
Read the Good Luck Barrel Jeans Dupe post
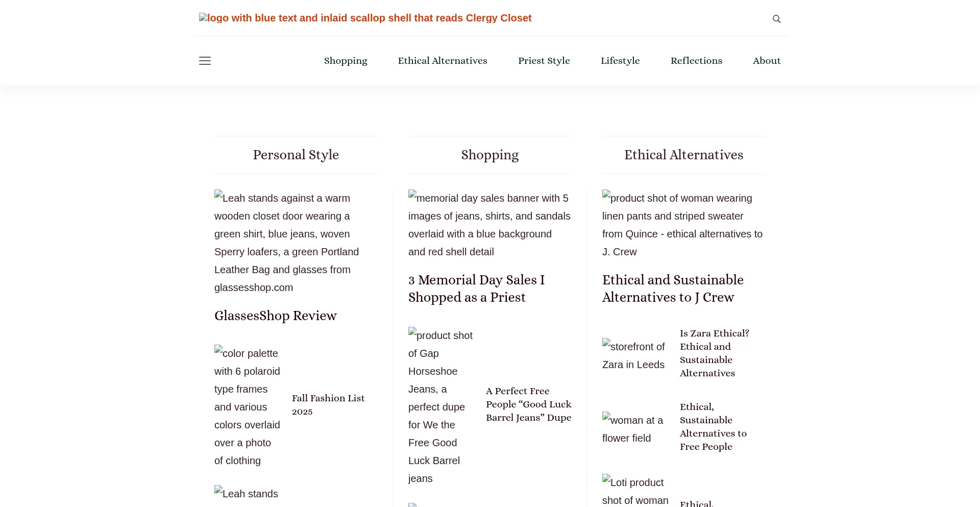[528, 404]
